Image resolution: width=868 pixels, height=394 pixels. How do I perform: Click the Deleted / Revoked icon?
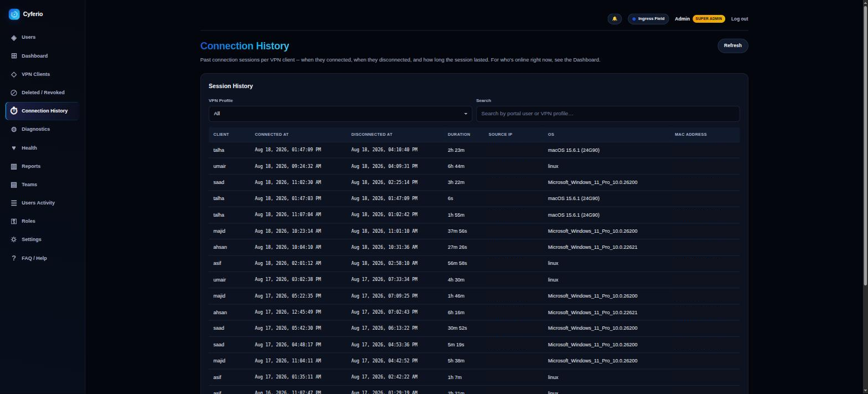point(14,93)
